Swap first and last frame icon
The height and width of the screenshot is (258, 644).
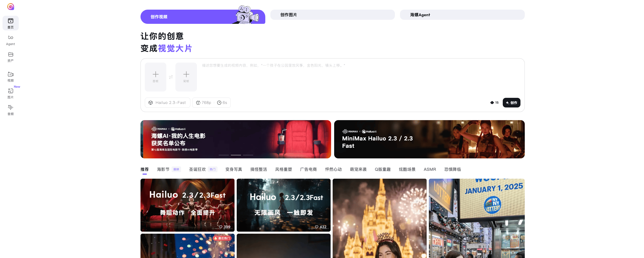coord(171,77)
